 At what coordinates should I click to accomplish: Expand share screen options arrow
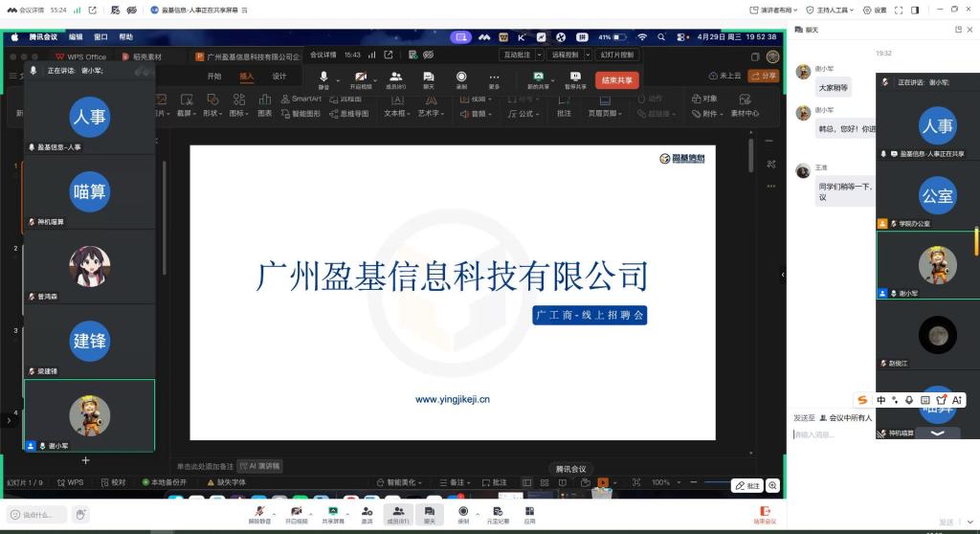pos(348,513)
